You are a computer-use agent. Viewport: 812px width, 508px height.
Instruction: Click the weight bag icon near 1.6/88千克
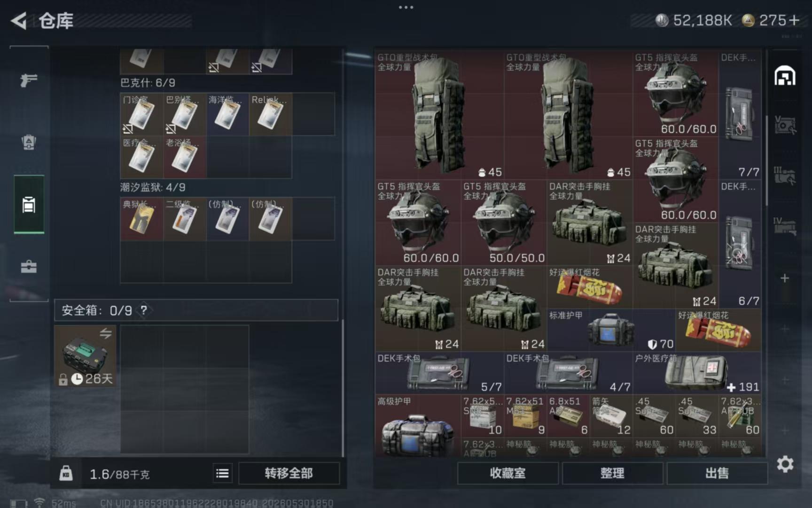(x=66, y=473)
